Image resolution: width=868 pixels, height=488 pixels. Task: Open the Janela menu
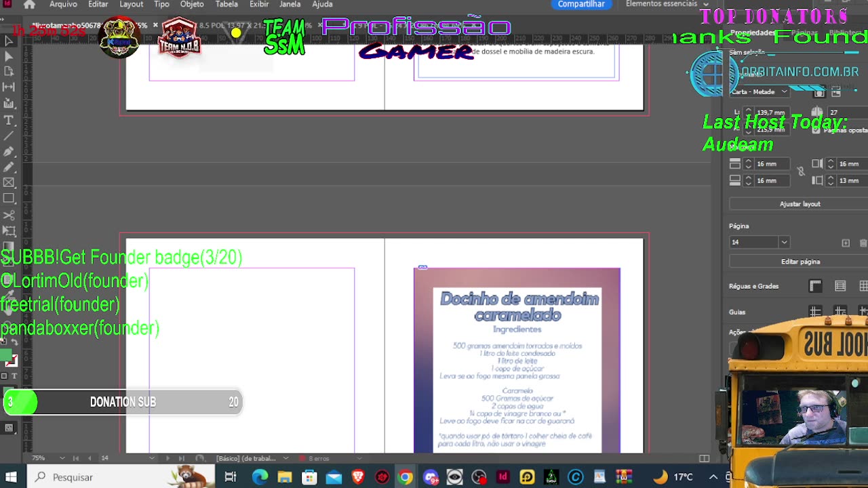pyautogui.click(x=290, y=4)
